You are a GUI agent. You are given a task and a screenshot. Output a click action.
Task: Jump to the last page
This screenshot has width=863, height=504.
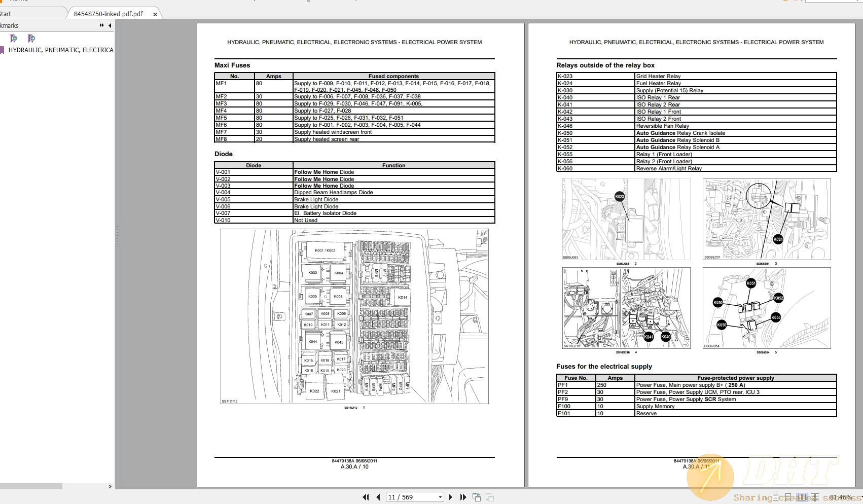point(463,497)
